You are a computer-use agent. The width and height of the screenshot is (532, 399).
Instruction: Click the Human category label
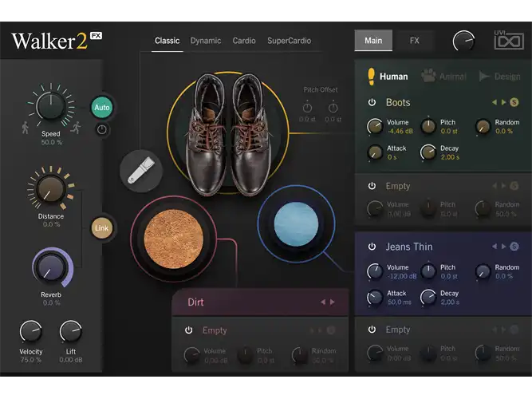[393, 77]
